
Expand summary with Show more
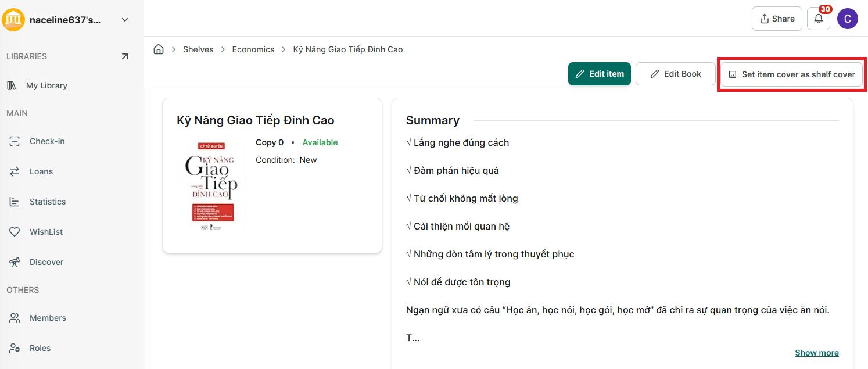click(817, 353)
